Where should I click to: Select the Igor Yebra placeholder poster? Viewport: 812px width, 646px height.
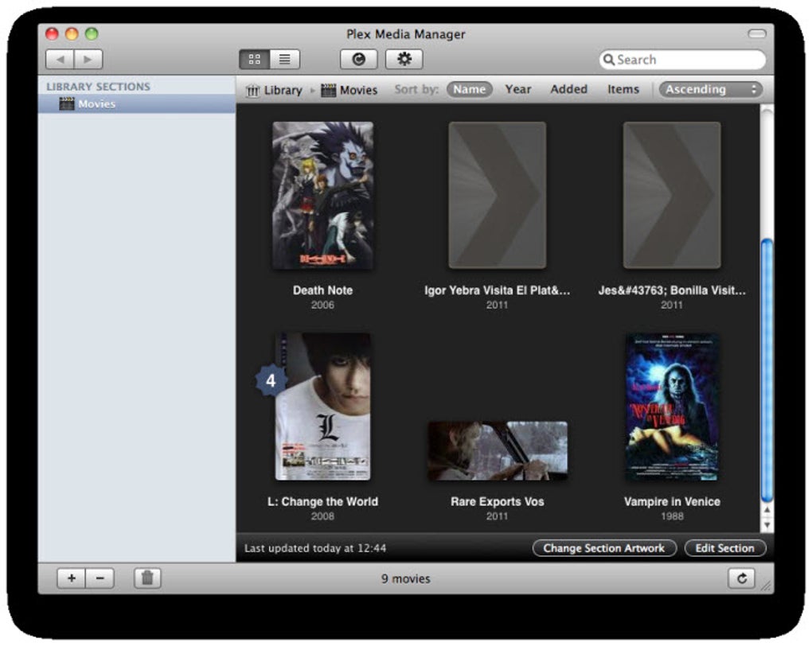497,195
